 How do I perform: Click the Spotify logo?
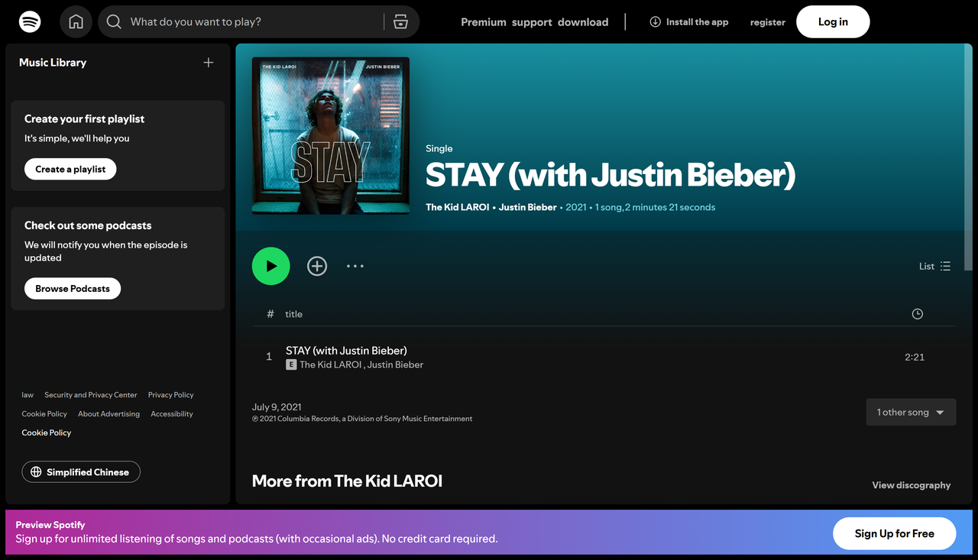click(29, 21)
